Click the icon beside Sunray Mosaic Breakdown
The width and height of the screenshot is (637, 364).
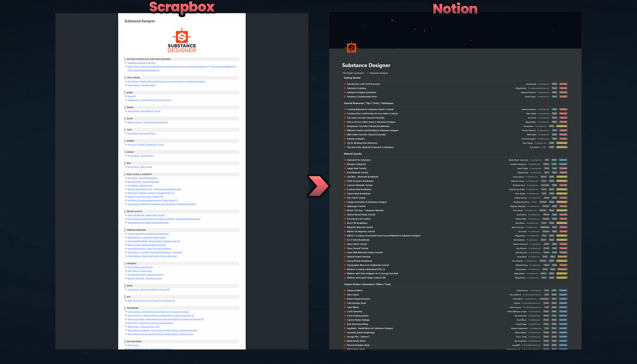click(344, 261)
